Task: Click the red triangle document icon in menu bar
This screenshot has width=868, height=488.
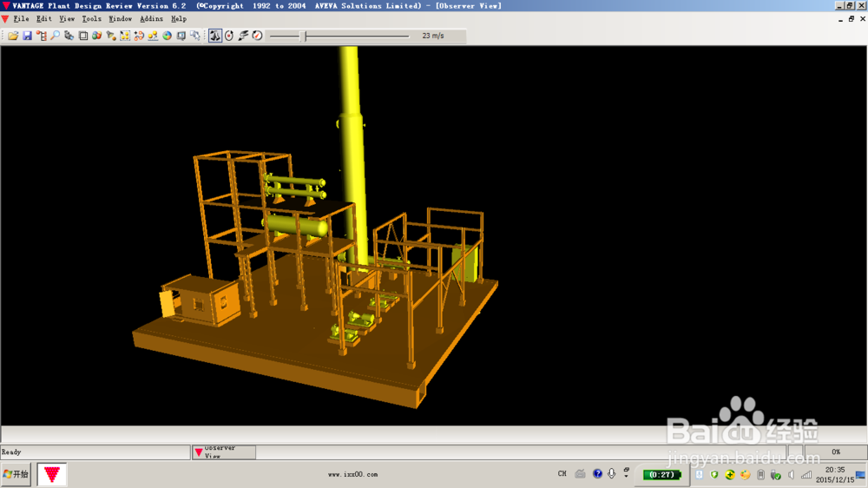Action: [5, 19]
